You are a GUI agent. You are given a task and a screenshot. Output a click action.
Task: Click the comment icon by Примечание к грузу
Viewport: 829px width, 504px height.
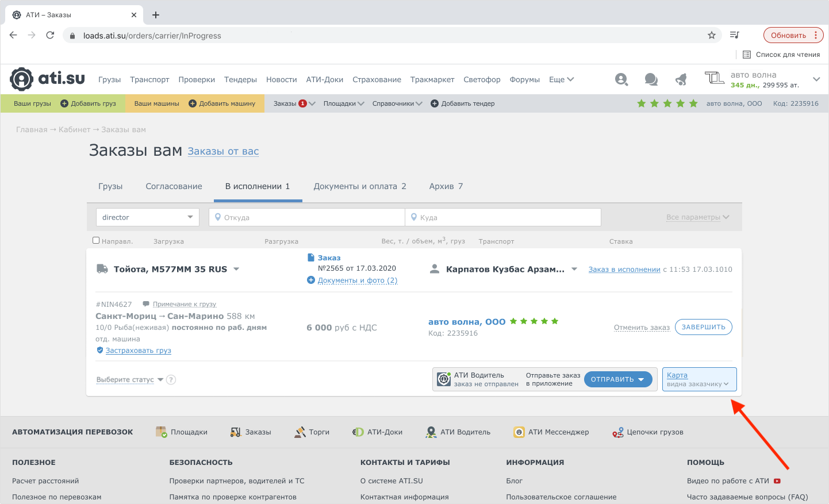[146, 304]
